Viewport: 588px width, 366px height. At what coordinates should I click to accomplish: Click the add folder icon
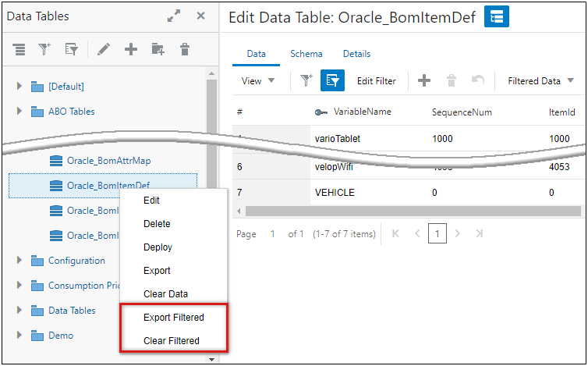158,49
